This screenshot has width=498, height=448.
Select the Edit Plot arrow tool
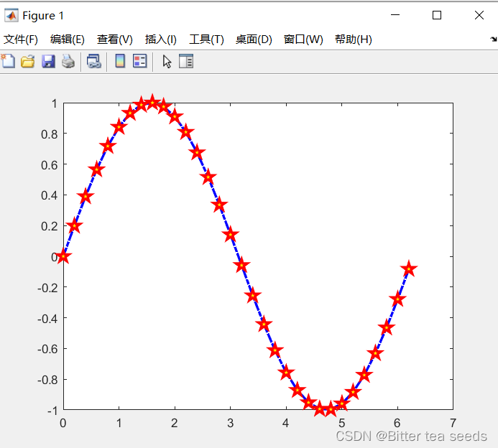point(167,61)
